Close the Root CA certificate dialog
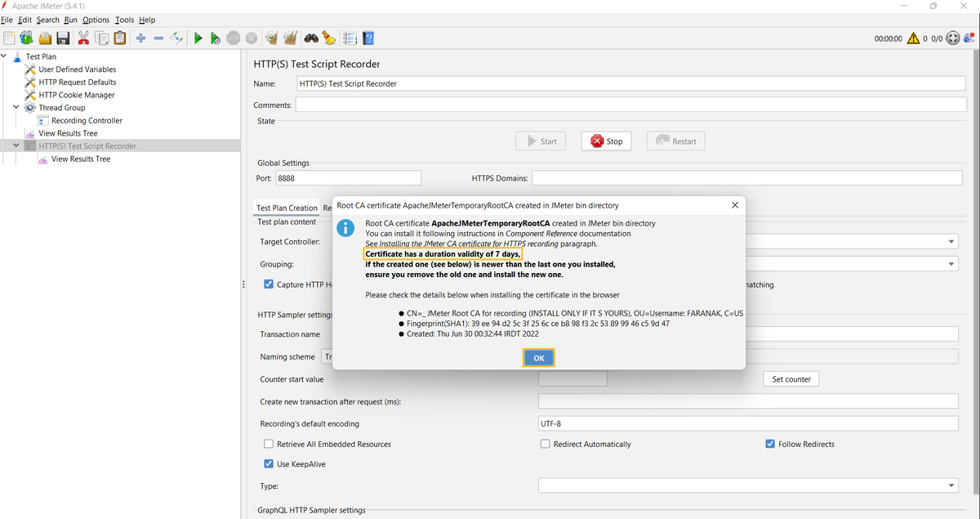 tap(734, 205)
